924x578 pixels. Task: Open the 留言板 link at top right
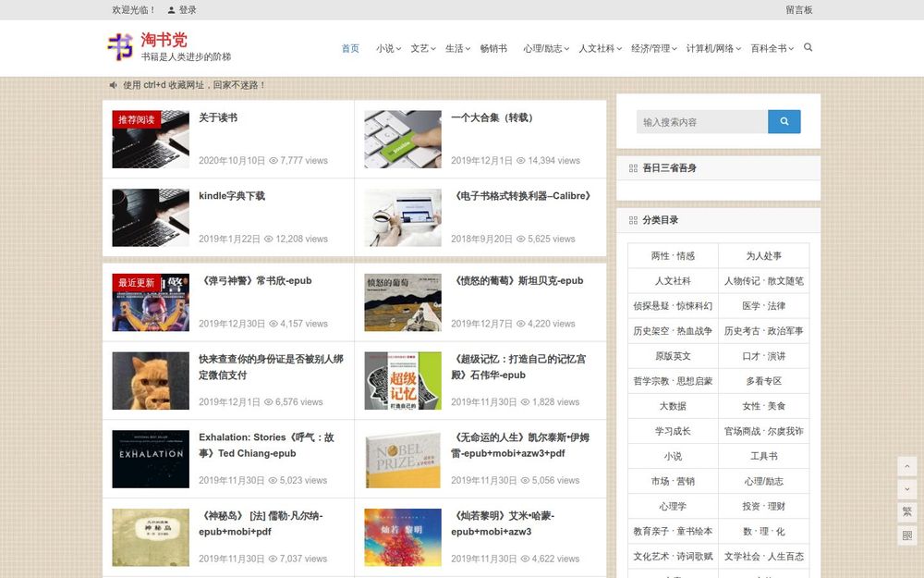pos(799,10)
